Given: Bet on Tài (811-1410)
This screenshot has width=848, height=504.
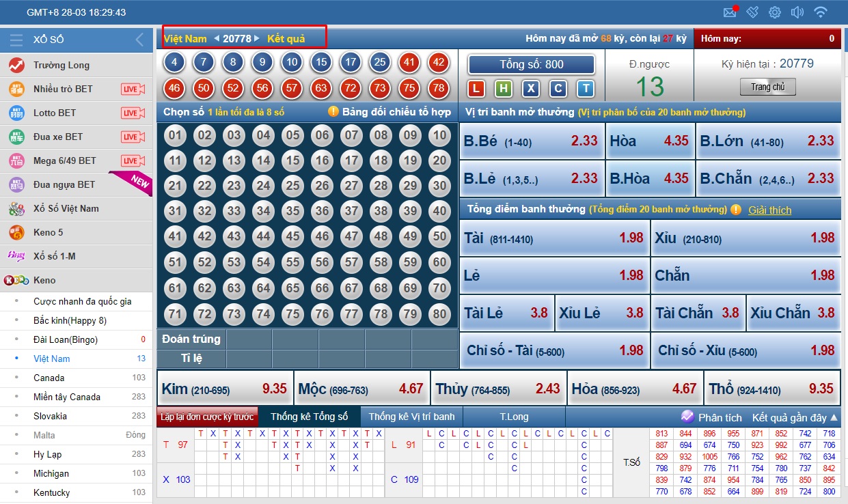Looking at the screenshot, I should pos(554,238).
